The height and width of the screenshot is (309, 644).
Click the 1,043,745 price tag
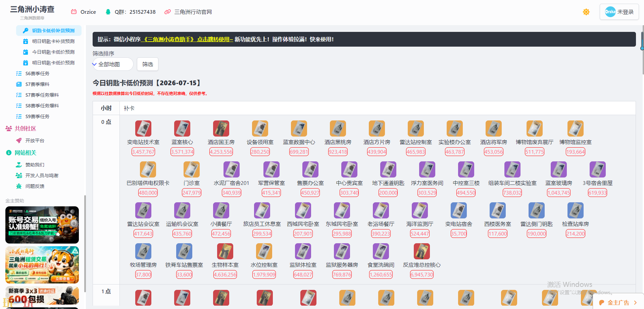click(559, 193)
